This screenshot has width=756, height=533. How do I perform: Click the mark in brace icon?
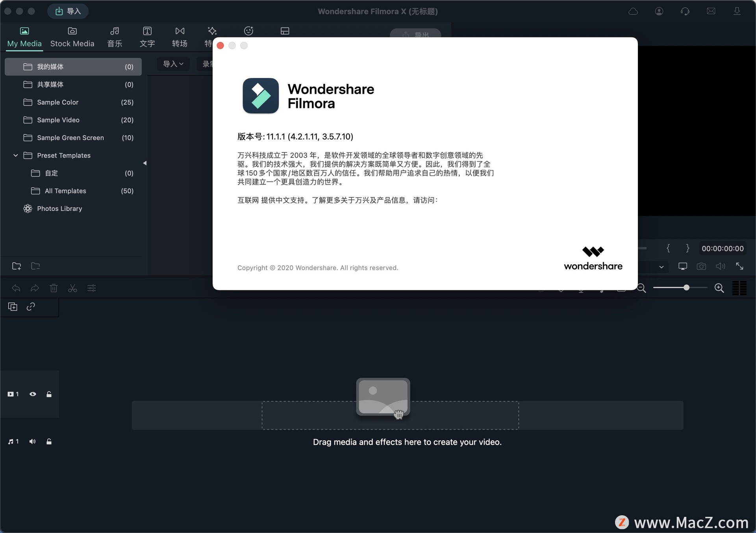click(x=668, y=248)
